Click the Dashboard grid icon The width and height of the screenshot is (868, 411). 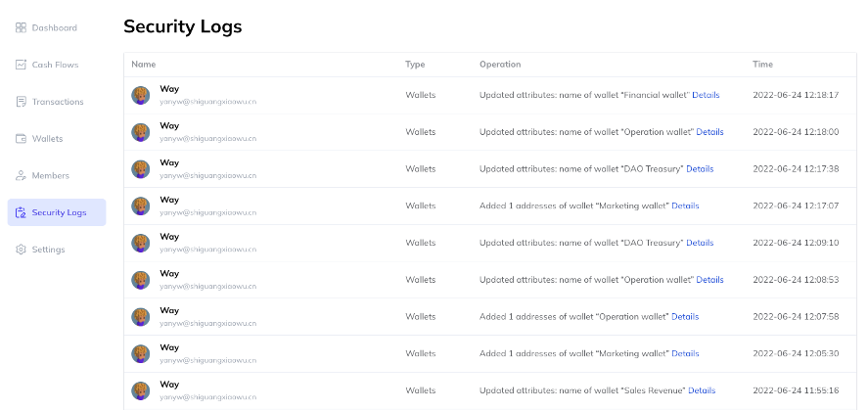(x=21, y=27)
